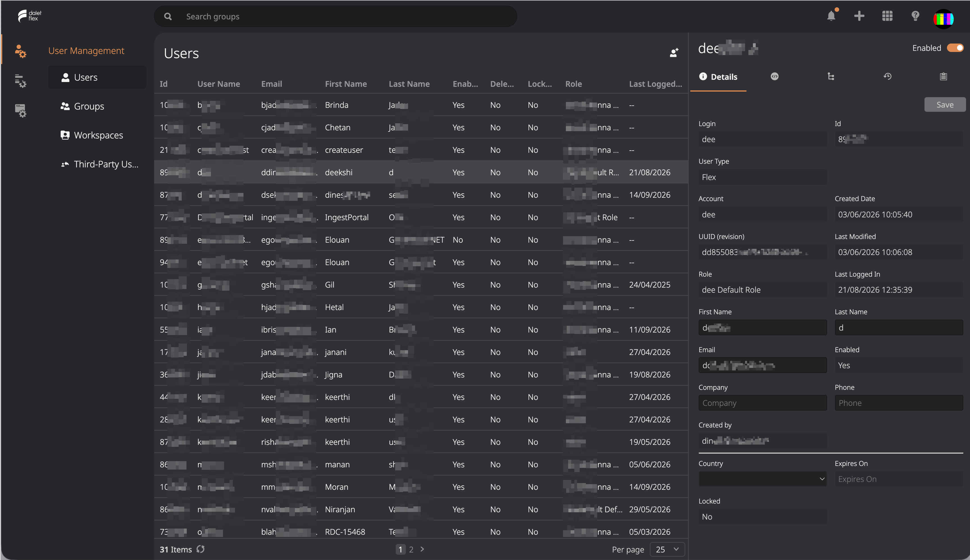Click the plus create icon
Viewport: 970px width, 560px height.
859,16
